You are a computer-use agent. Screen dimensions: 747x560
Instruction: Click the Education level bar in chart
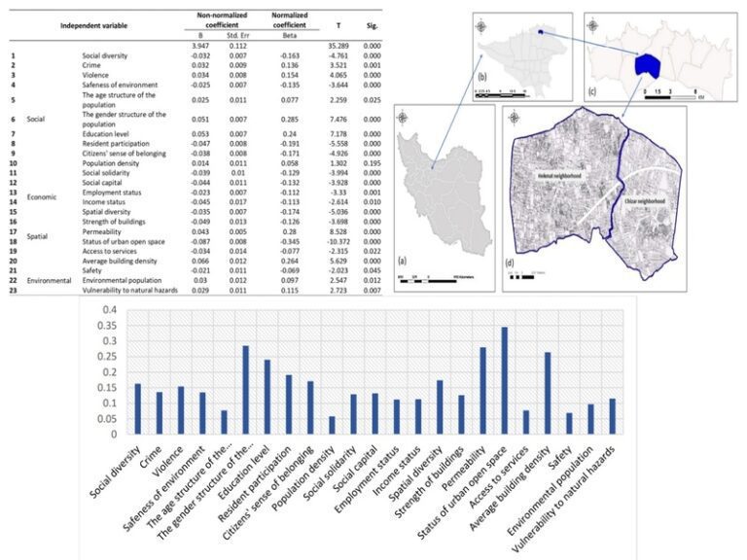tap(267, 397)
